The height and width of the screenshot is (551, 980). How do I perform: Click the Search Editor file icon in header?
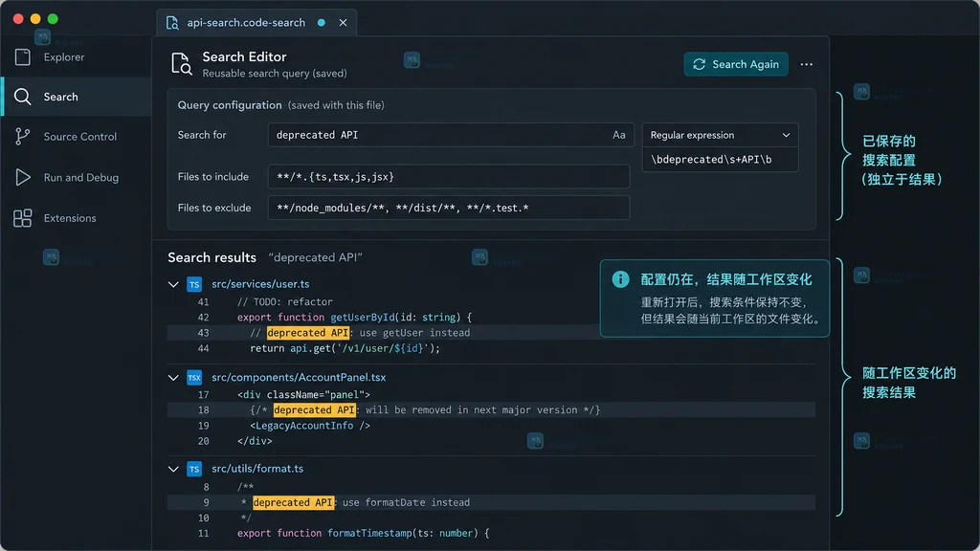[181, 64]
